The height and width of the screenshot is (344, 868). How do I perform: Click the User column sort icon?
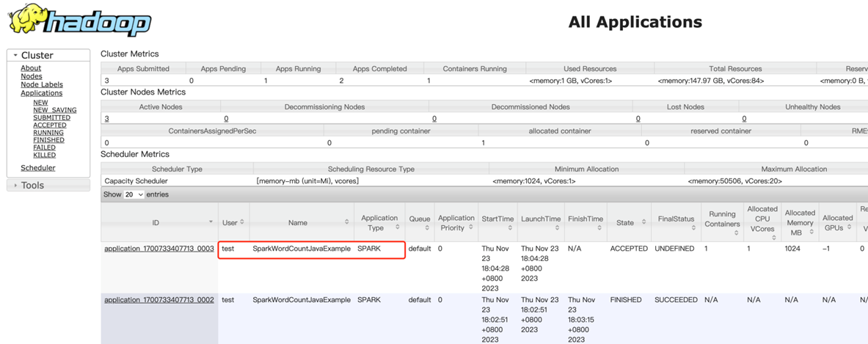click(x=242, y=222)
